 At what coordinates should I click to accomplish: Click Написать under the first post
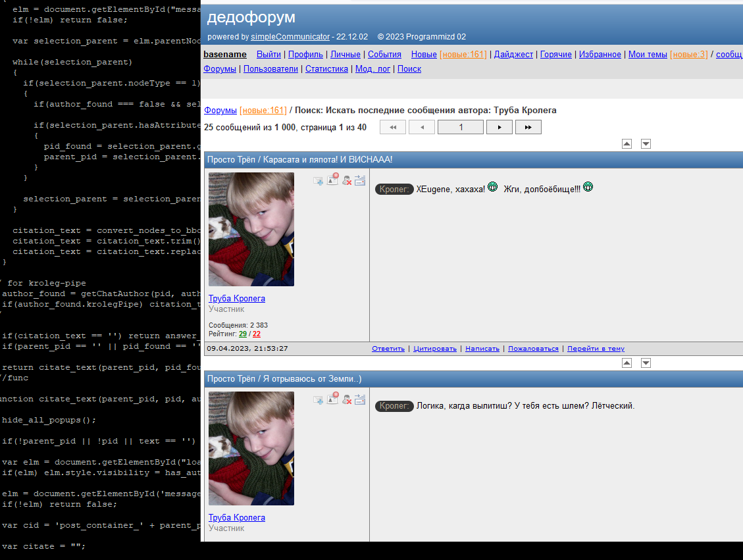(x=482, y=349)
